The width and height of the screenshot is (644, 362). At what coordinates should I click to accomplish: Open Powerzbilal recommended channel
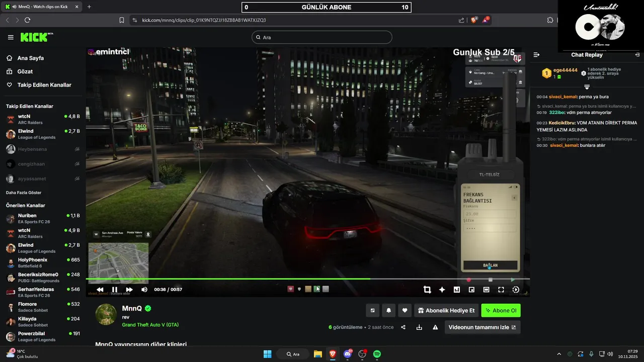point(43,336)
